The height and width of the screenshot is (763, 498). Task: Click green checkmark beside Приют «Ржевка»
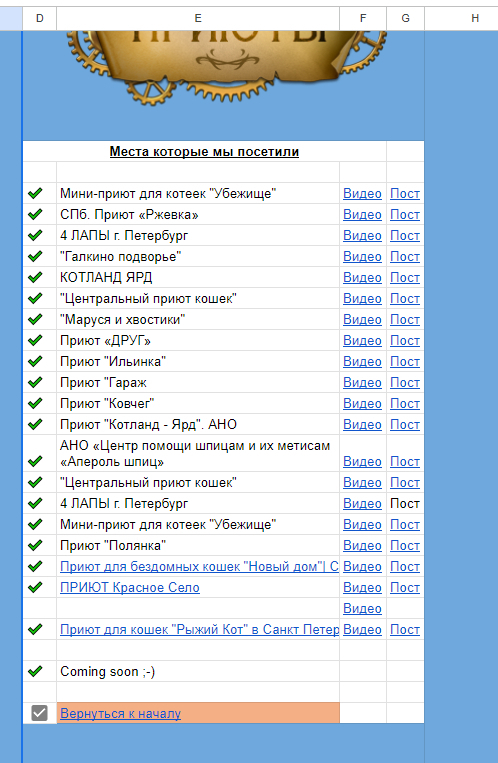(35, 215)
